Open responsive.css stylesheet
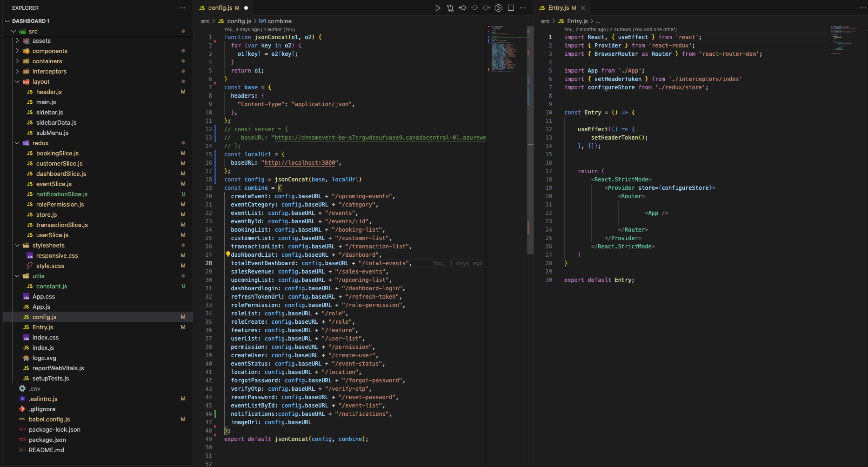 pos(57,255)
